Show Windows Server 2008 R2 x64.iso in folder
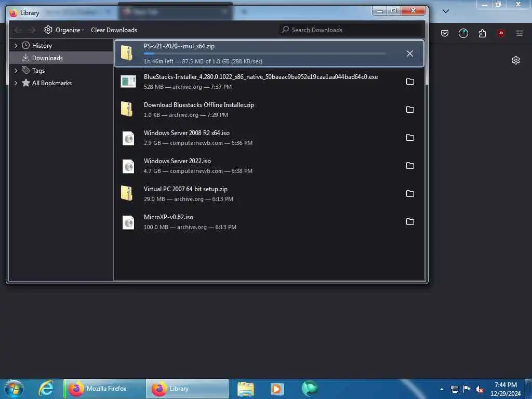532x399 pixels. click(x=410, y=137)
